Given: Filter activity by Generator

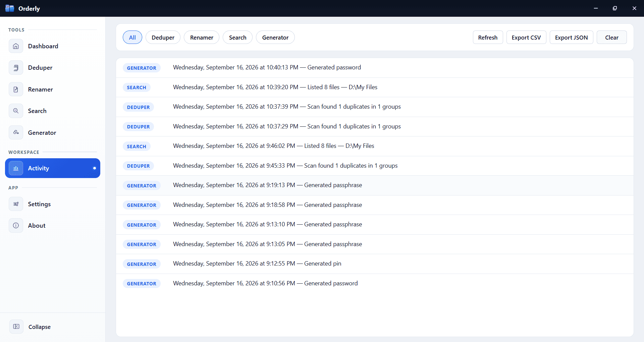Looking at the screenshot, I should 275,38.
